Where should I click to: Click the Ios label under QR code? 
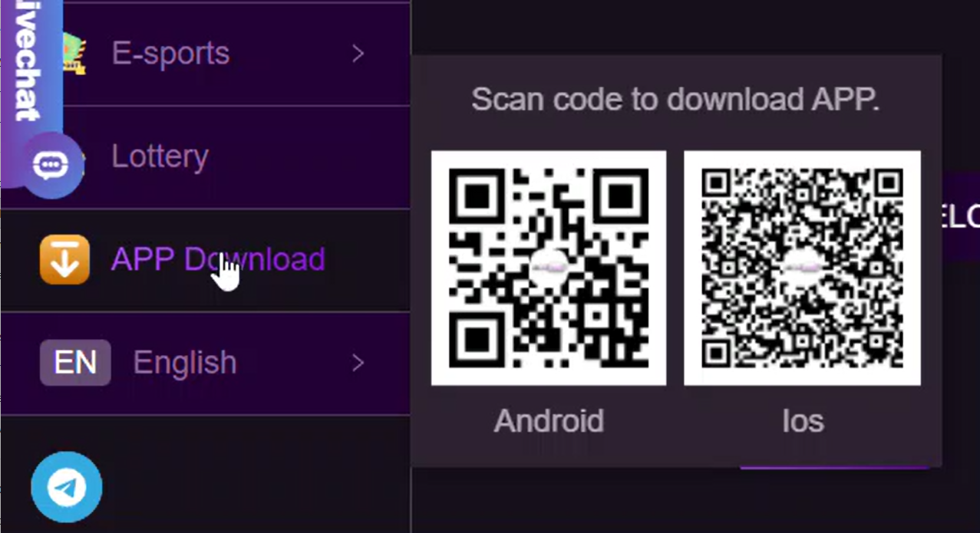tap(803, 421)
